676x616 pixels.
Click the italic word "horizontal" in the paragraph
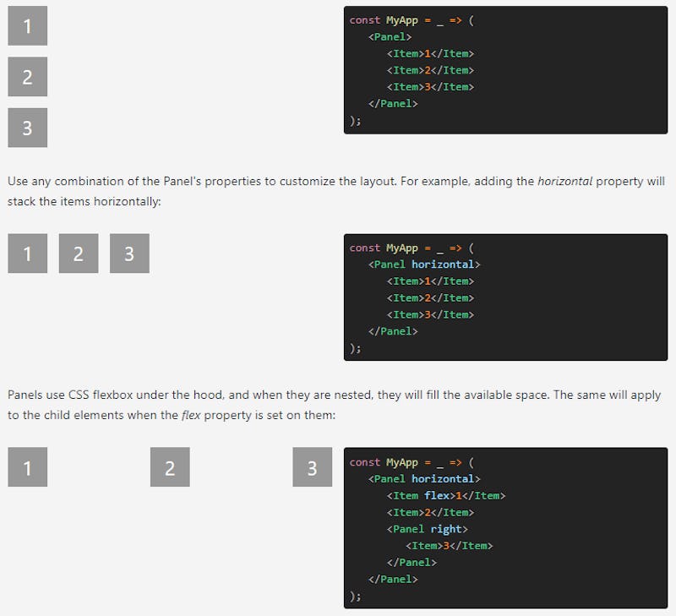point(564,181)
